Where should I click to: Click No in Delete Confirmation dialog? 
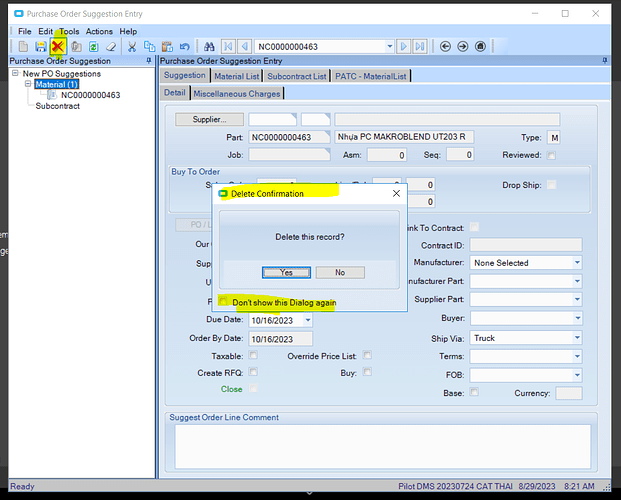pyautogui.click(x=340, y=272)
